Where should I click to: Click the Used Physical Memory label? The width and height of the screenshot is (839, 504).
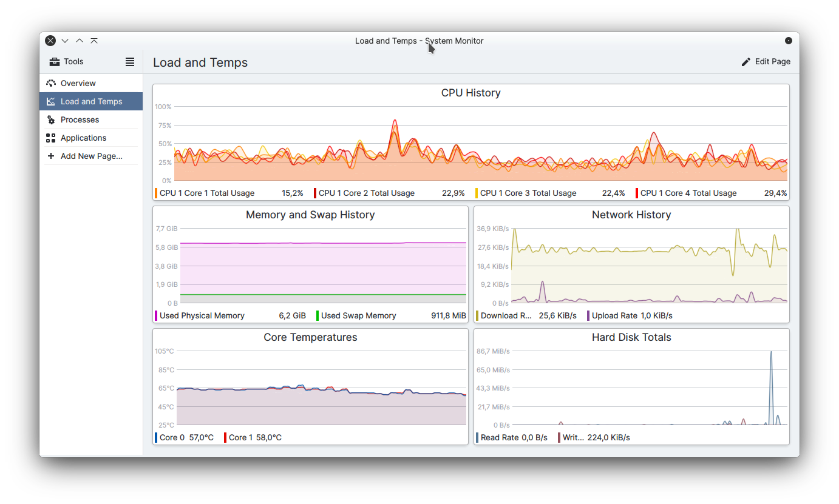pyautogui.click(x=202, y=315)
